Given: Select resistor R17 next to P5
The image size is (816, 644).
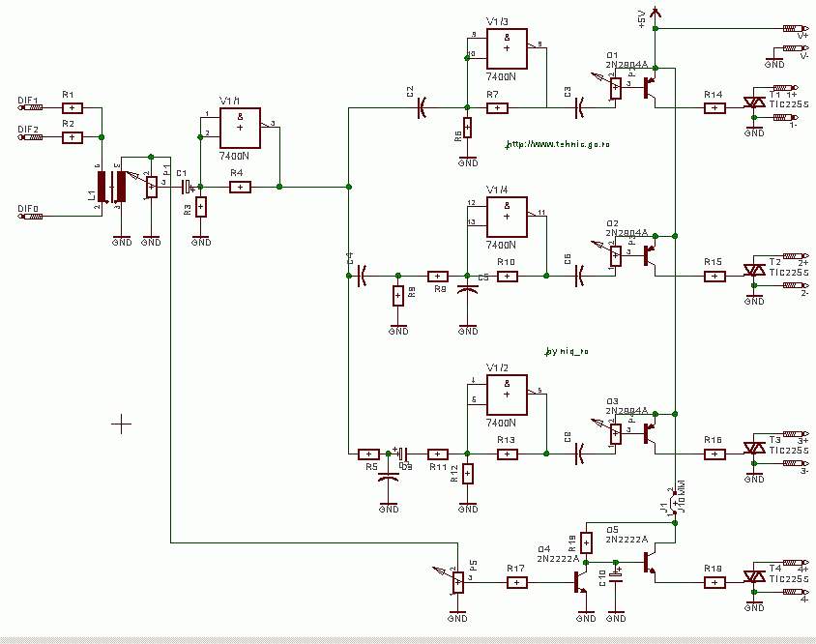Looking at the screenshot, I should 517,582.
